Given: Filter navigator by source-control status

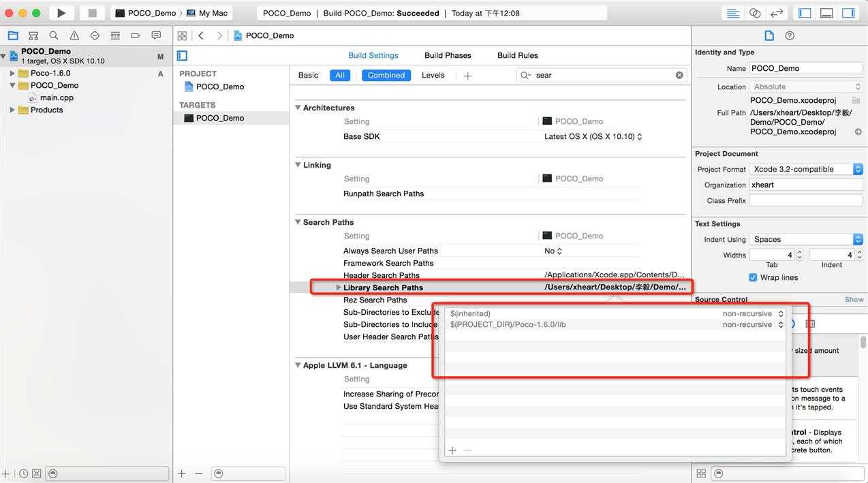Looking at the screenshot, I should (x=37, y=473).
